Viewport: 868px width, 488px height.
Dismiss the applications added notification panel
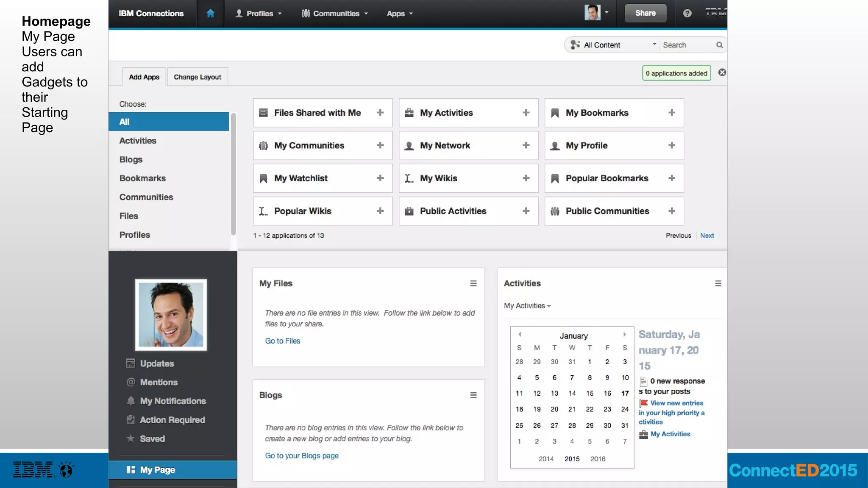722,73
